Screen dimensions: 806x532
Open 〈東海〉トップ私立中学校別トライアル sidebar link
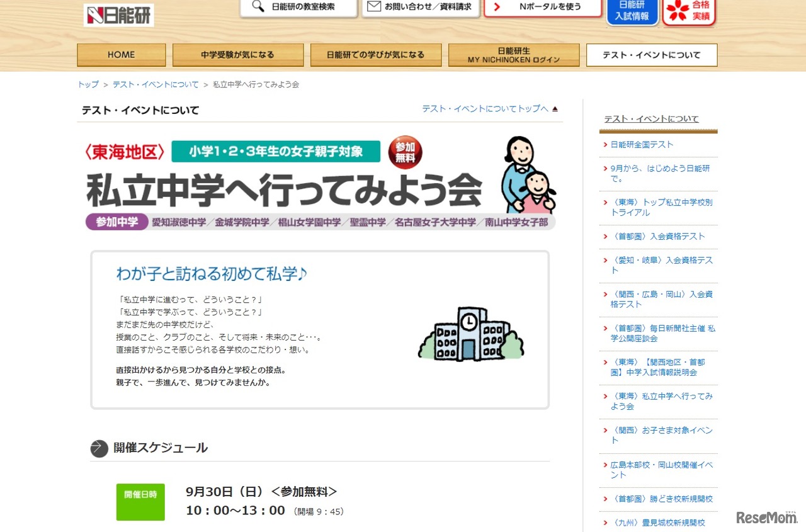pyautogui.click(x=661, y=208)
